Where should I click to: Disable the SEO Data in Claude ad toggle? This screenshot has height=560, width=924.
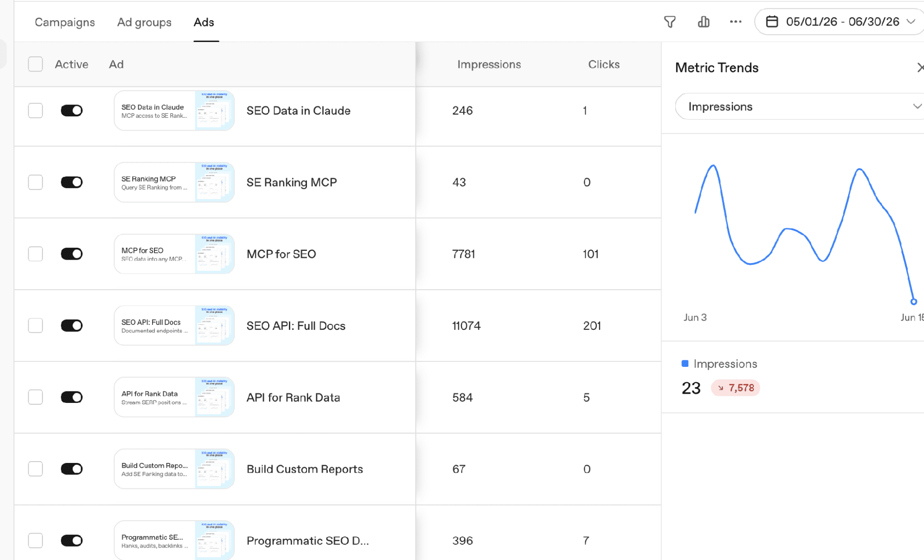click(72, 110)
